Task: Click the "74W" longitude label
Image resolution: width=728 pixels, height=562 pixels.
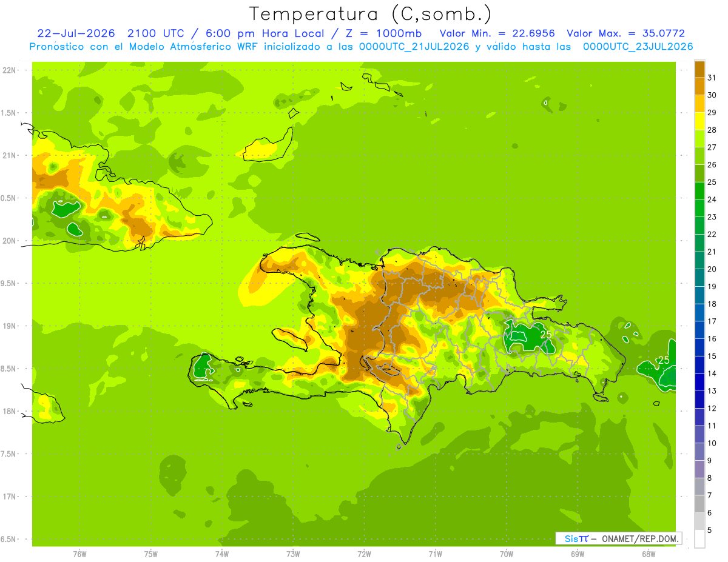Action: (222, 554)
